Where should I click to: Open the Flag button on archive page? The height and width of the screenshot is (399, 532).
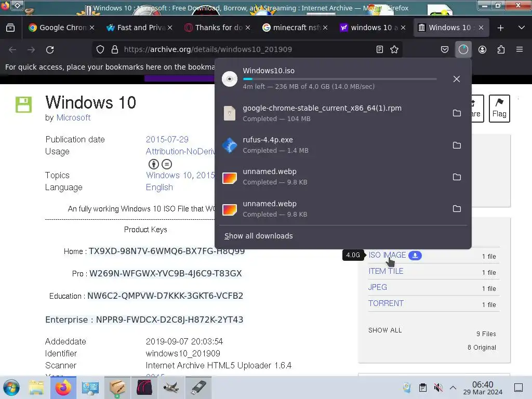(499, 109)
